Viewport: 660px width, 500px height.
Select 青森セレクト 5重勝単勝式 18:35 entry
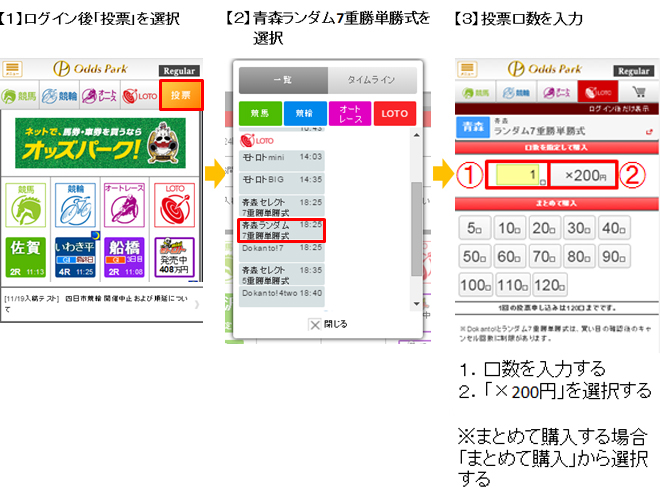pyautogui.click(x=282, y=274)
